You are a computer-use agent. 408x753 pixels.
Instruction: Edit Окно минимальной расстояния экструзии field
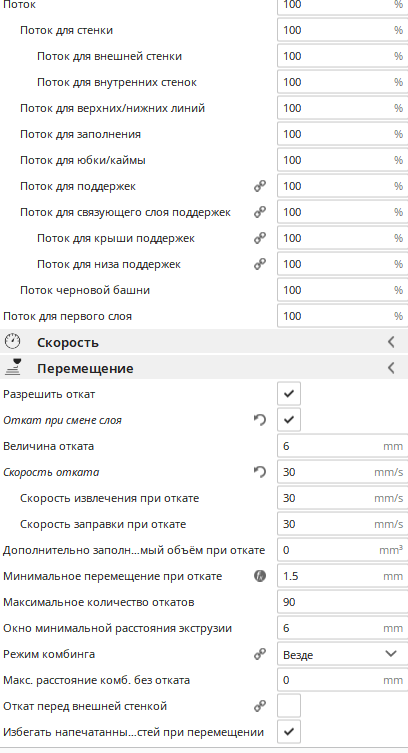click(342, 628)
